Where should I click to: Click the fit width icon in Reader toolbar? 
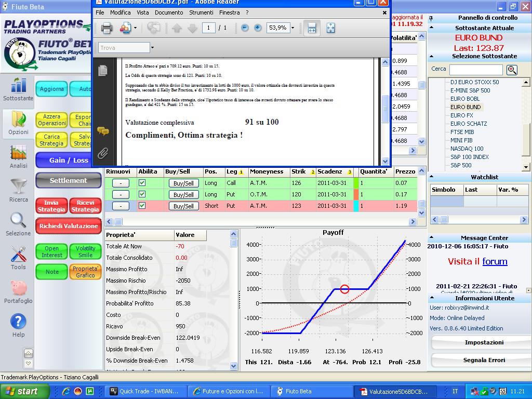pyautogui.click(x=312, y=28)
